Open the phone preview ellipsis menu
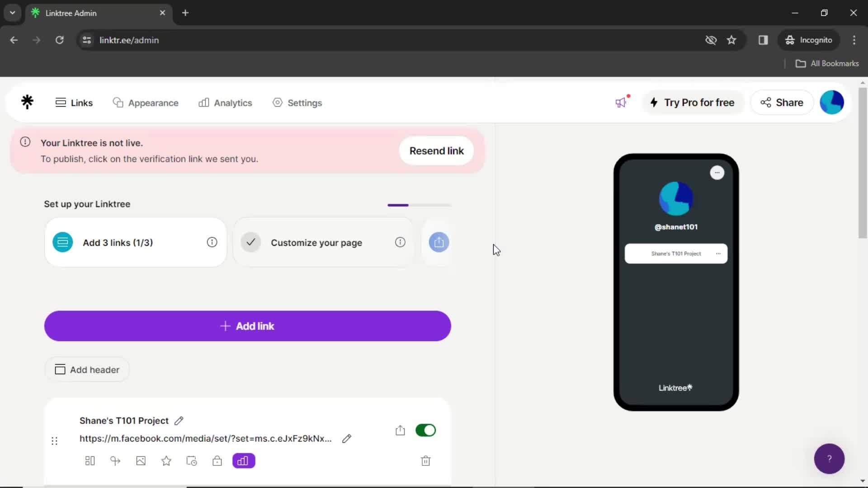Viewport: 868px width, 488px height. tap(717, 173)
